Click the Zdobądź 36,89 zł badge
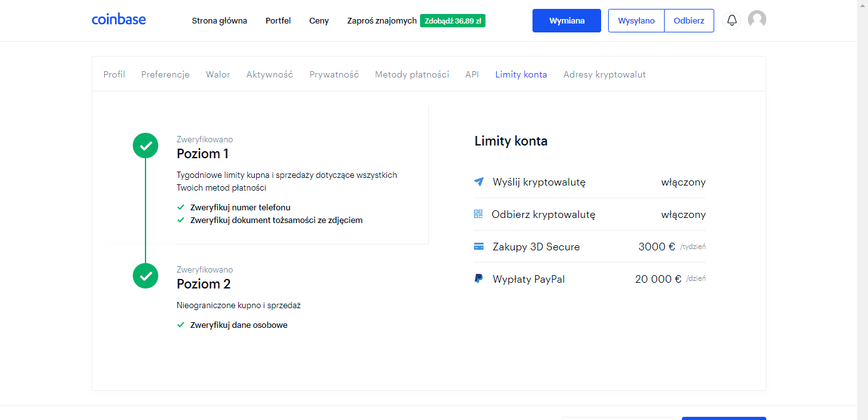 tap(452, 20)
